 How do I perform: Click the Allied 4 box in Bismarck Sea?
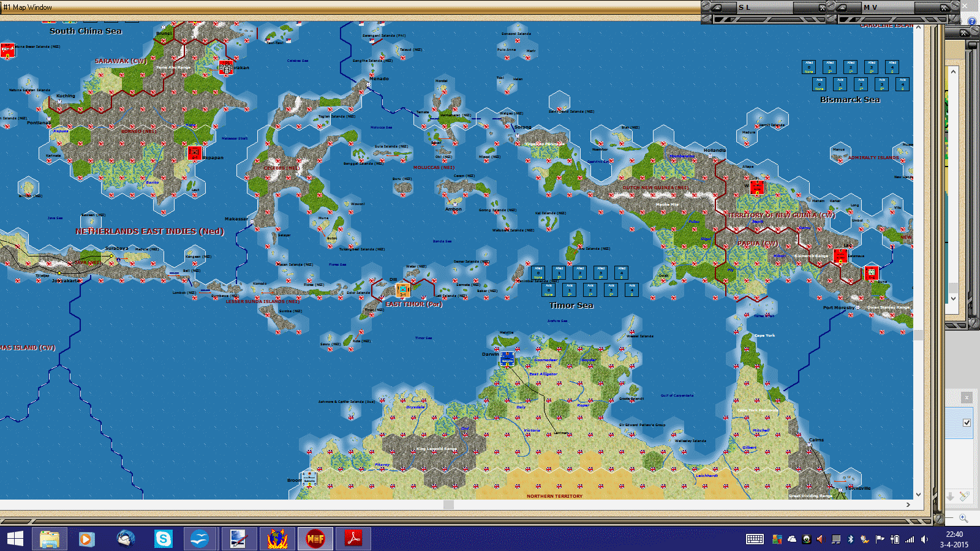pos(892,67)
